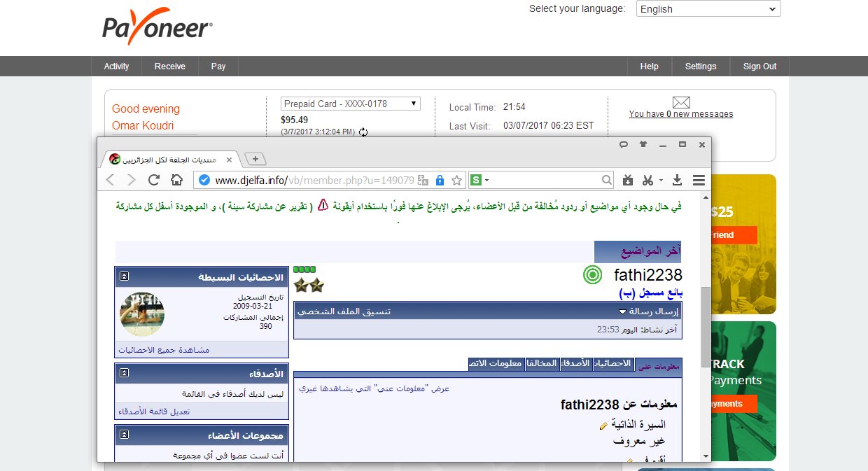Collapse the الأصدقاء panel
Viewport: 868px width, 471px height.
click(x=123, y=373)
